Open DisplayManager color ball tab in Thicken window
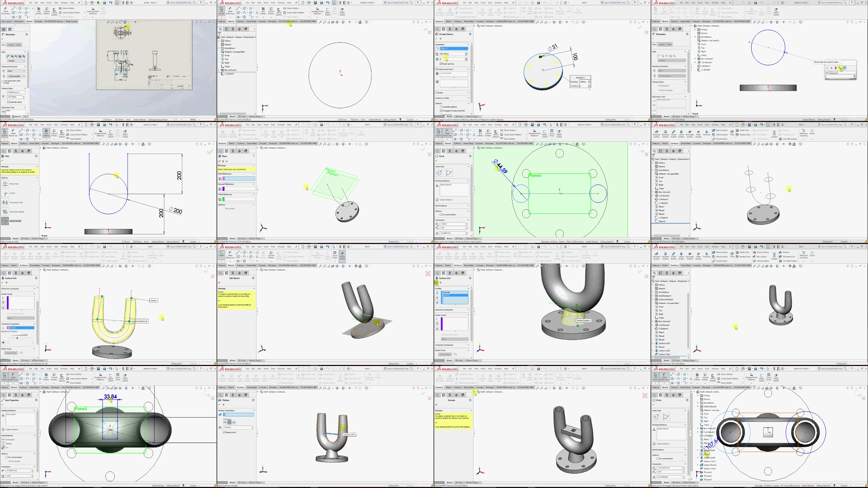The image size is (868, 488). tap(246, 395)
